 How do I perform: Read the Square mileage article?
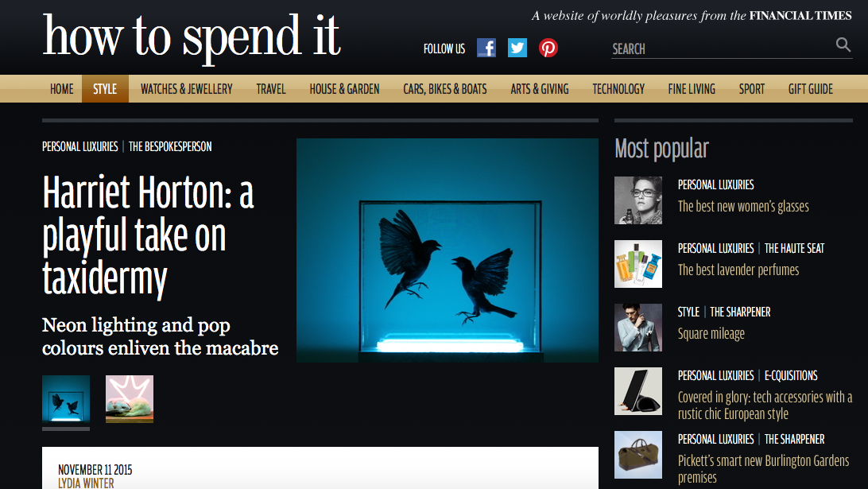(x=711, y=333)
